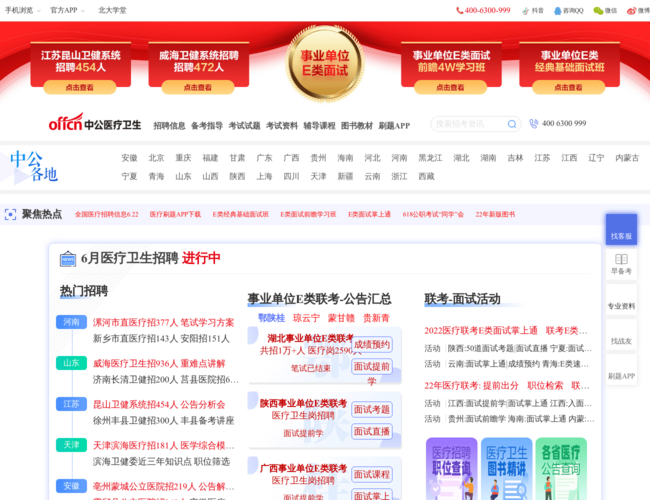
Task: Select 黑龙江 in region list
Action: (430, 158)
